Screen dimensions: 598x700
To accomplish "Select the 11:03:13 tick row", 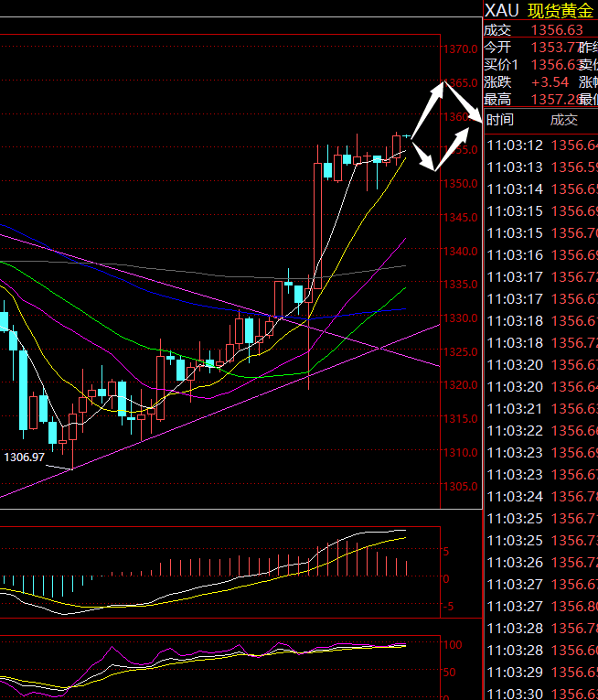I will pos(541,167).
